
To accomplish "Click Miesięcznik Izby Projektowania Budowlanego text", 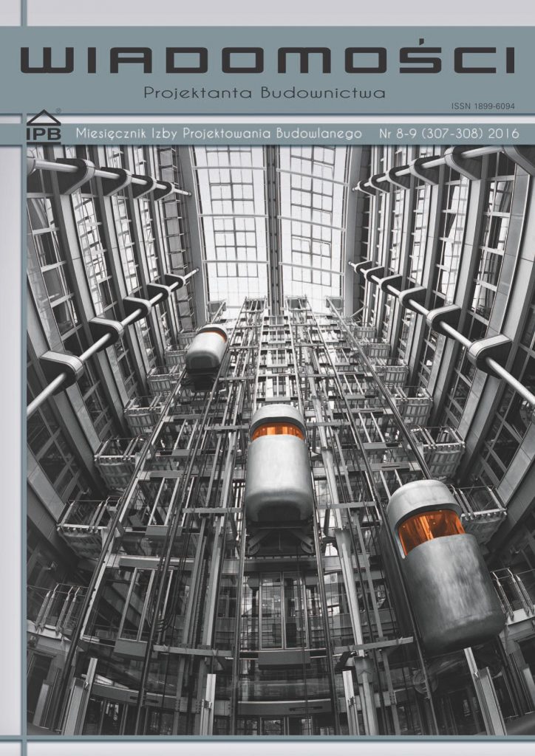I will click(x=219, y=134).
